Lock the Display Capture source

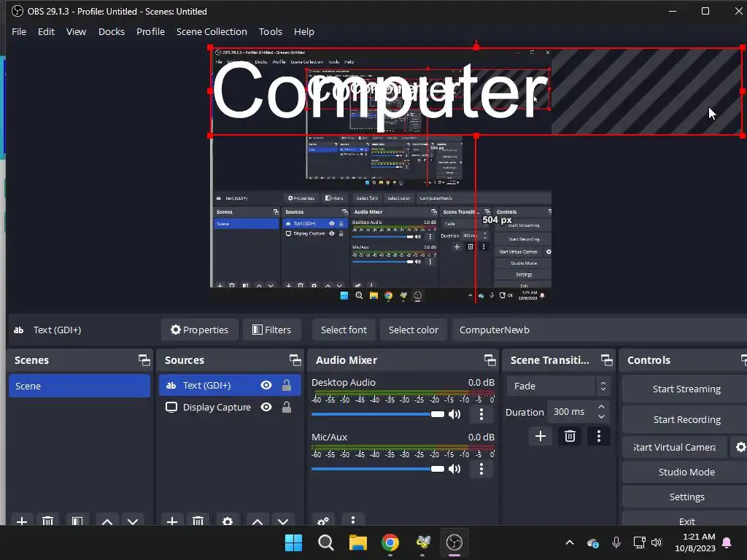tap(286, 407)
